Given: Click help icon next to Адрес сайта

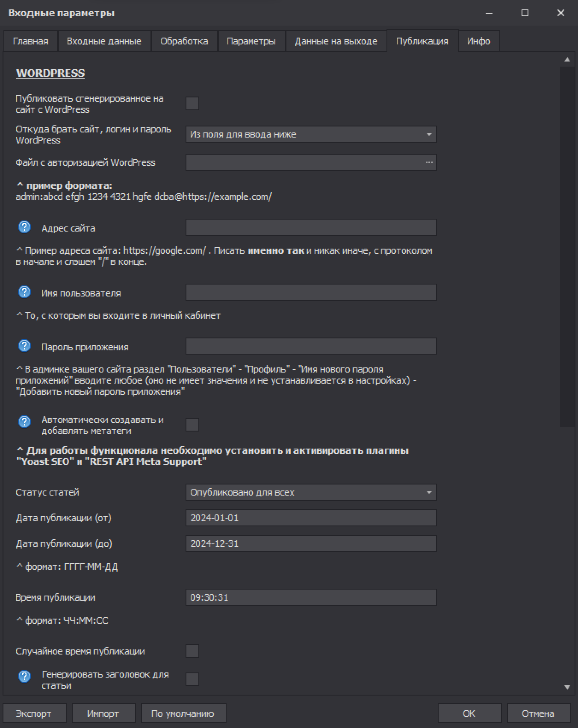Looking at the screenshot, I should [x=24, y=227].
